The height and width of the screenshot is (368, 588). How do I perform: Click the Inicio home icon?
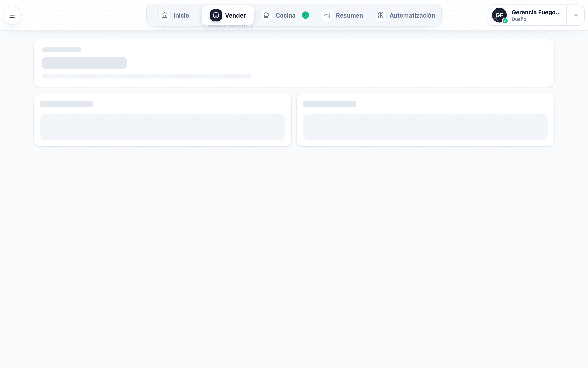tap(165, 15)
